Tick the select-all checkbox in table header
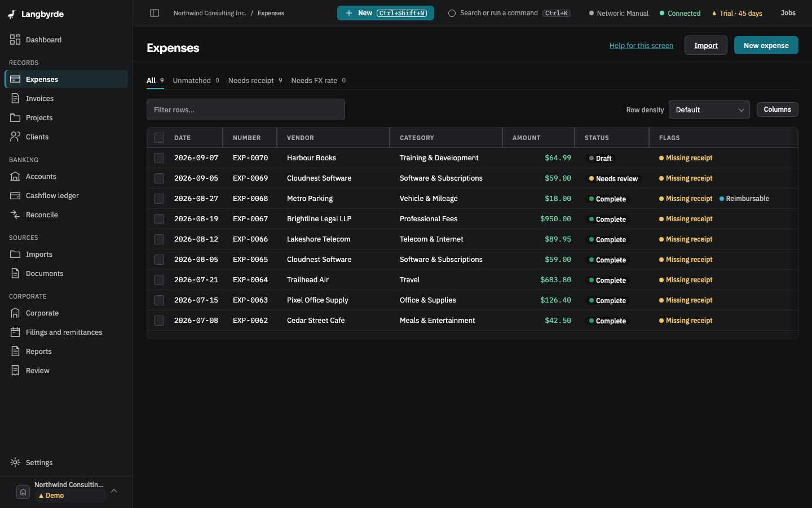The image size is (812, 508). (159, 138)
